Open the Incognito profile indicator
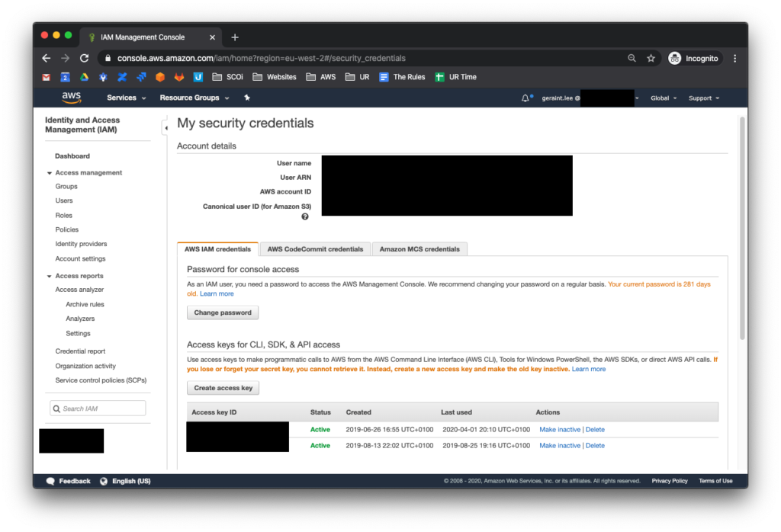The height and width of the screenshot is (532, 781). tap(695, 58)
